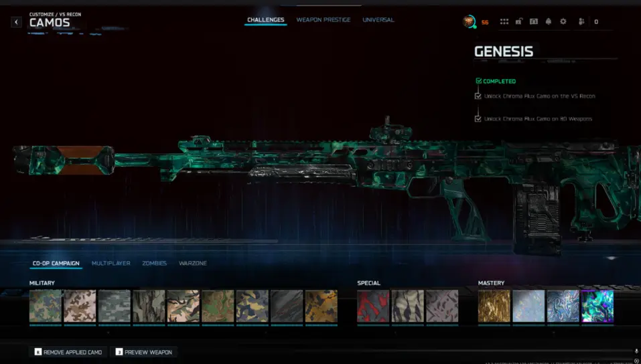Switch to the Weapon Prestige tab

coord(324,19)
